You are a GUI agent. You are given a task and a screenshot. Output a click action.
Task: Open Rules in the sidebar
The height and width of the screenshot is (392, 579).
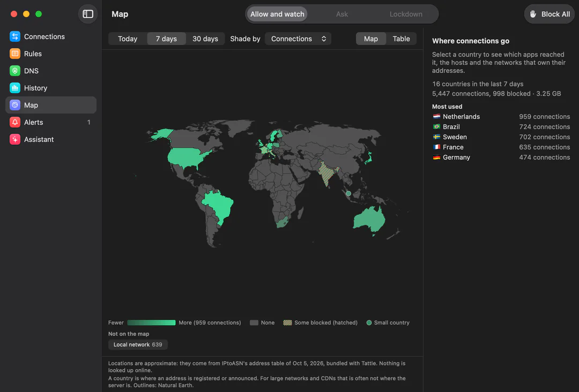pos(51,54)
